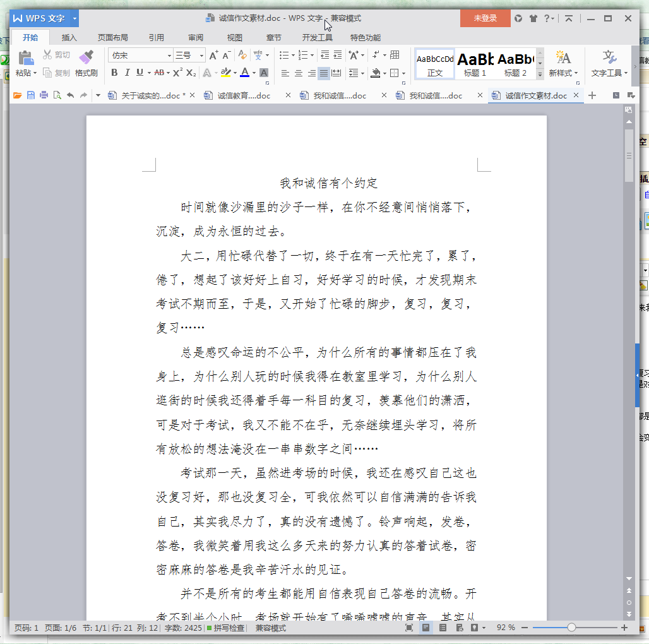The height and width of the screenshot is (644, 649).
Task: Click the Cut (剪切) scissors icon
Action: pyautogui.click(x=47, y=55)
